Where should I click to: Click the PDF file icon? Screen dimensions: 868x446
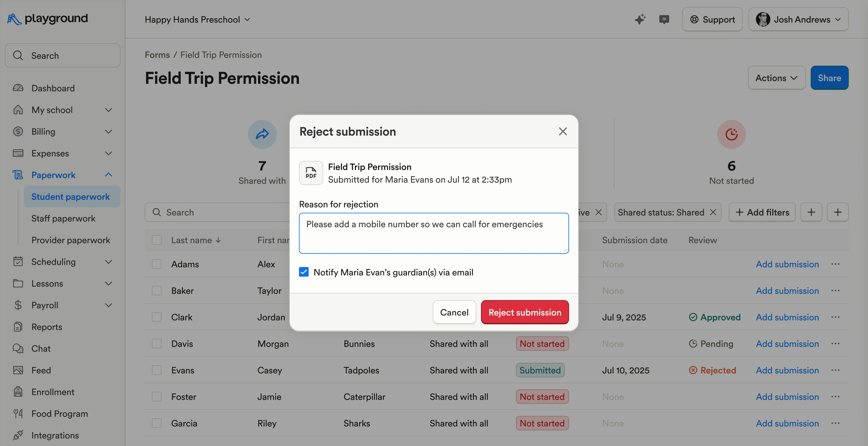coord(311,173)
